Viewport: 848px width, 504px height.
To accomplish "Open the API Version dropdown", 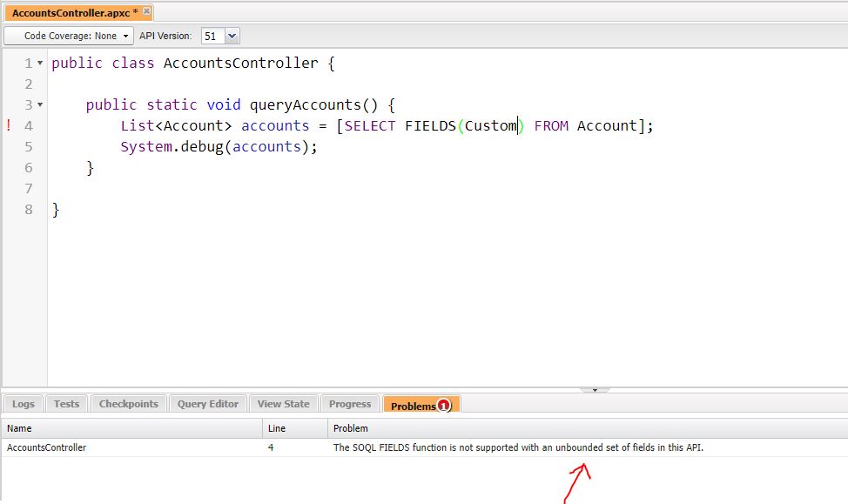I will tap(231, 36).
